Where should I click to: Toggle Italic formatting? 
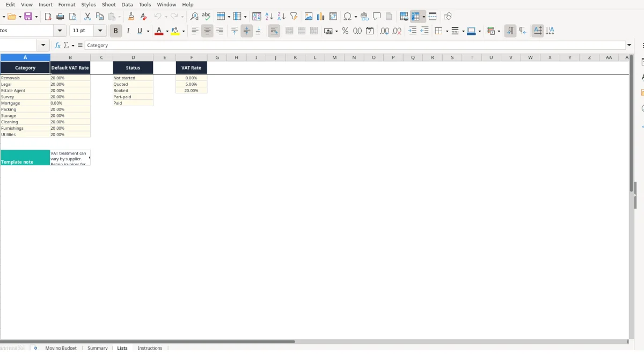128,31
